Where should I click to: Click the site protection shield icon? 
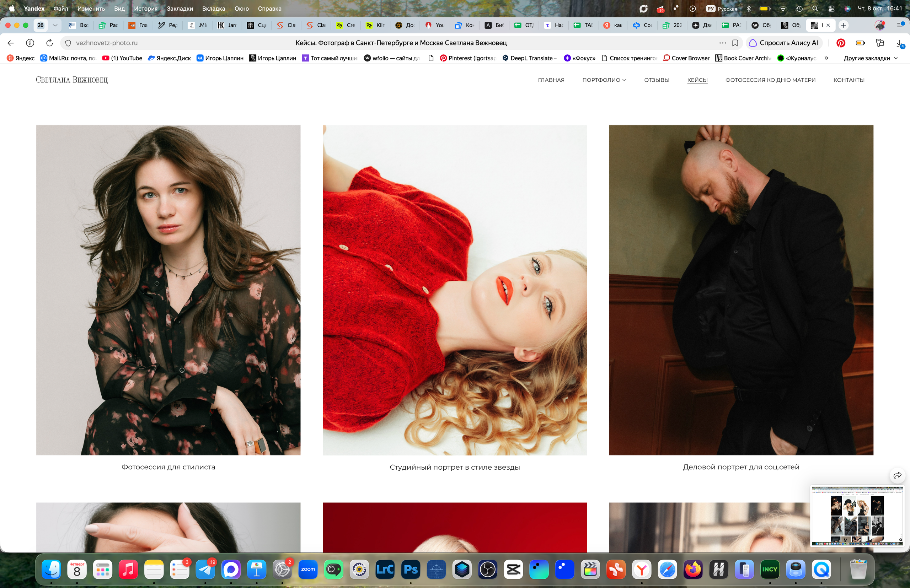[68, 43]
